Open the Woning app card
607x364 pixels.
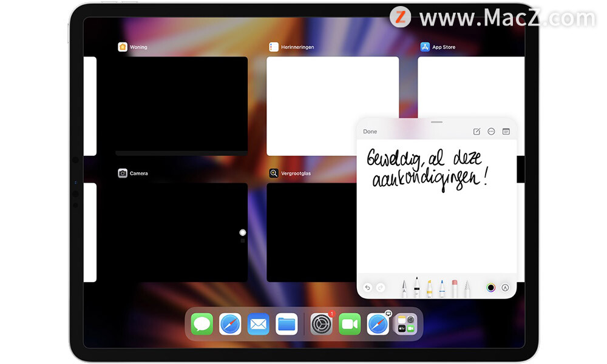pos(181,106)
